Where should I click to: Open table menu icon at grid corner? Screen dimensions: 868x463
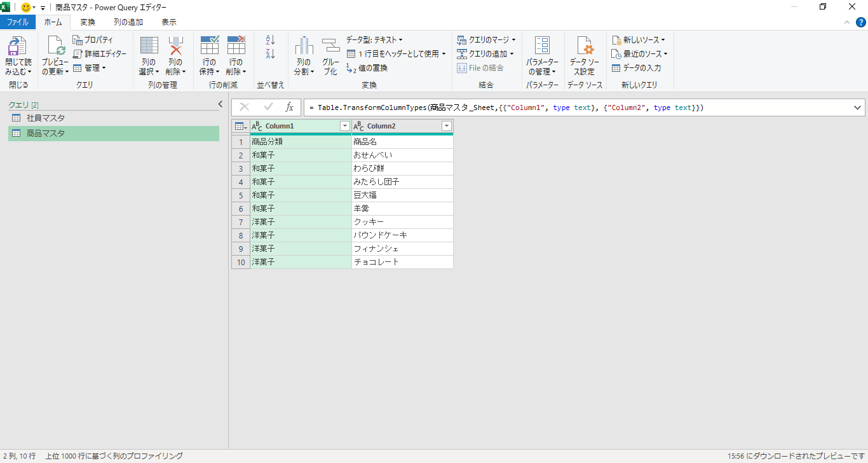pos(241,126)
